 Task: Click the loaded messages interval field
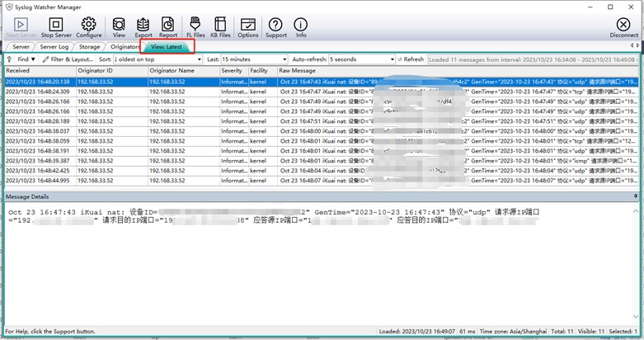533,59
